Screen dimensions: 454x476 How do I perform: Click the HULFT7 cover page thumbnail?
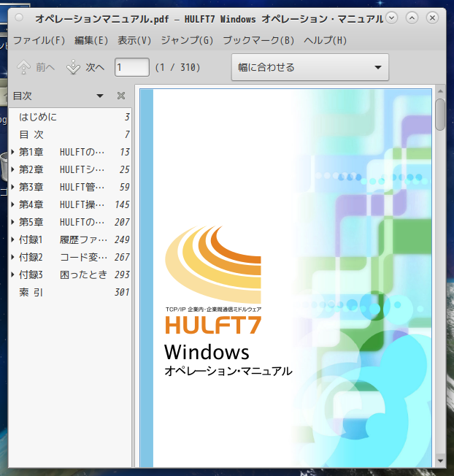tap(285, 277)
